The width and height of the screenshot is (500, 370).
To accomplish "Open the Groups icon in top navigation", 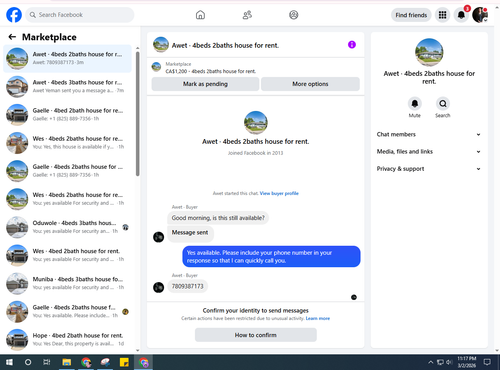I will 294,15.
